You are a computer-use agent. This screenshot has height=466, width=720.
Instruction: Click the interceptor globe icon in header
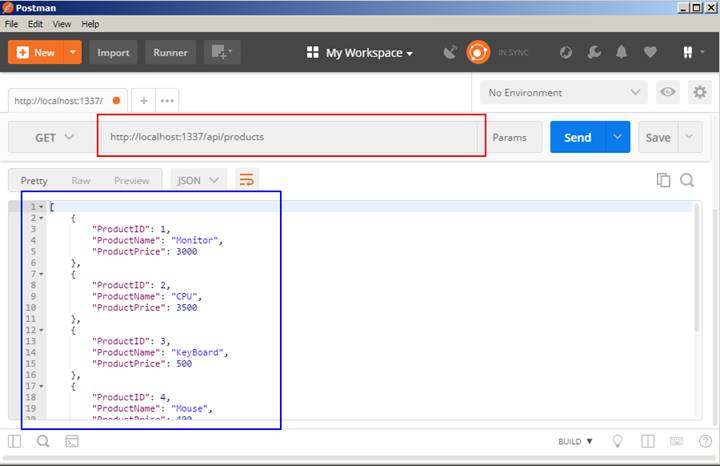566,52
